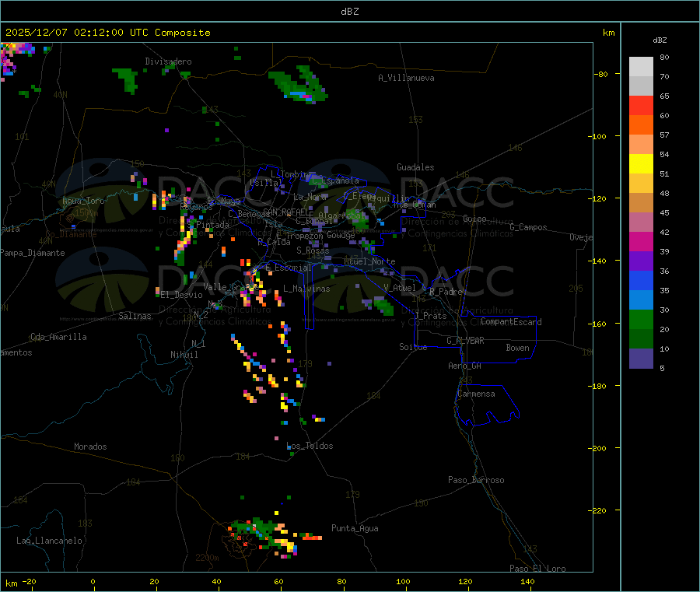The height and width of the screenshot is (592, 700).
Task: Select the purple 39 dBZ legend swatch
Action: (641, 261)
